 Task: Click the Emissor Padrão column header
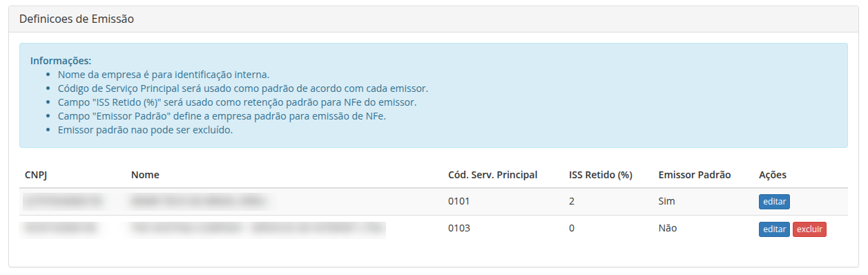point(695,175)
